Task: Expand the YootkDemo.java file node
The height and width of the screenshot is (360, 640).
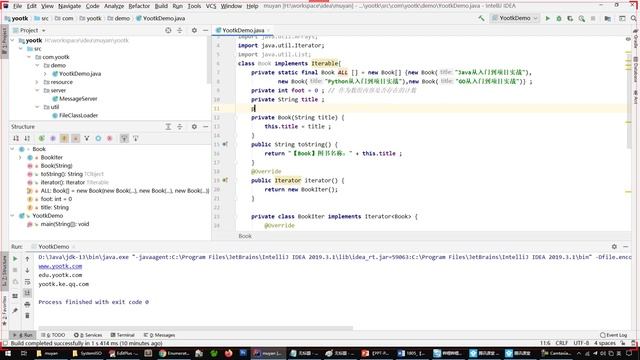Action: [x=45, y=74]
